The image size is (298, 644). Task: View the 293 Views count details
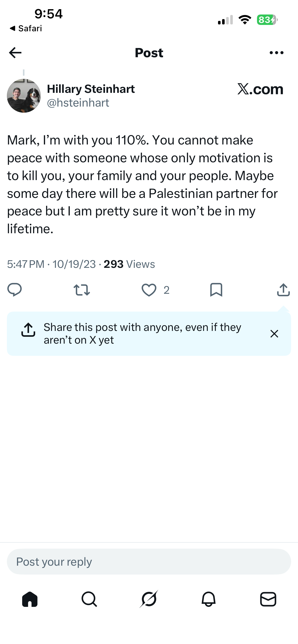tap(129, 264)
